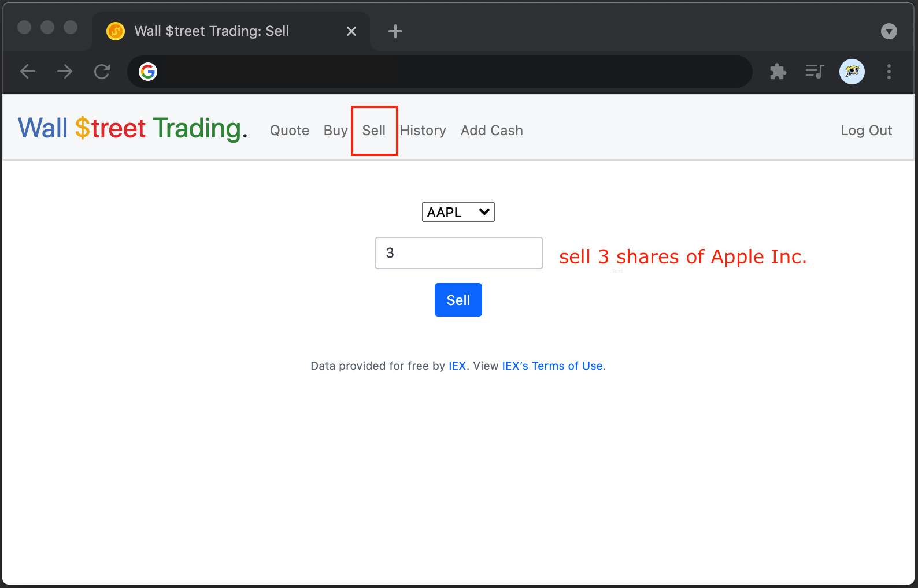Click the macOS yellow minimize button
918x588 pixels.
coord(47,27)
